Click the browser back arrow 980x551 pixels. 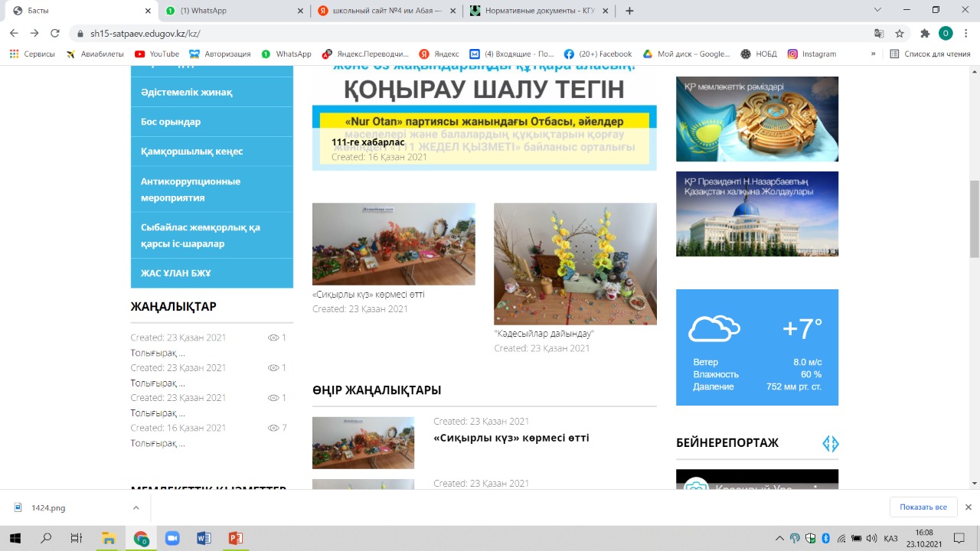pos(14,34)
